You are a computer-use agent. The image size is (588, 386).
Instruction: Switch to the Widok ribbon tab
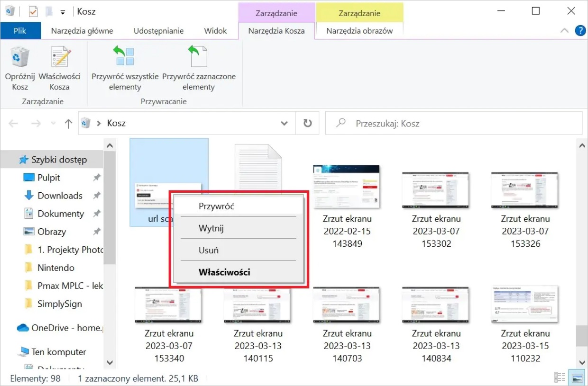coord(215,31)
